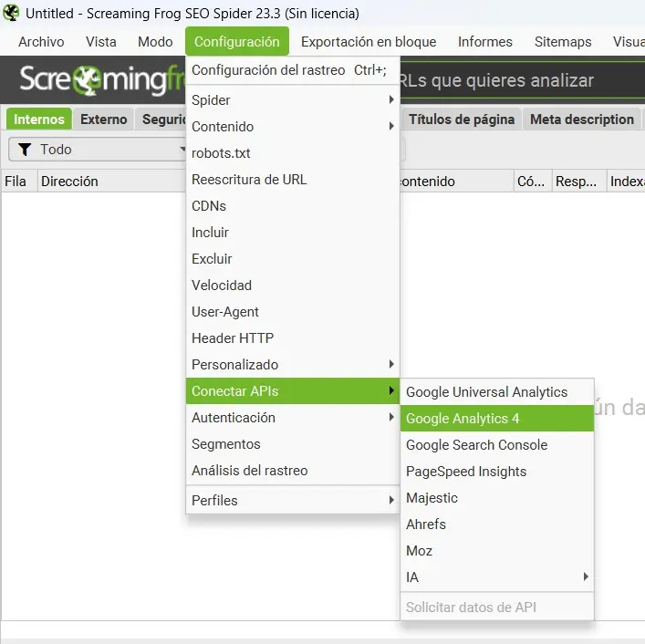Open the Todo filter dropdown
The width and height of the screenshot is (645, 644).
click(x=98, y=150)
